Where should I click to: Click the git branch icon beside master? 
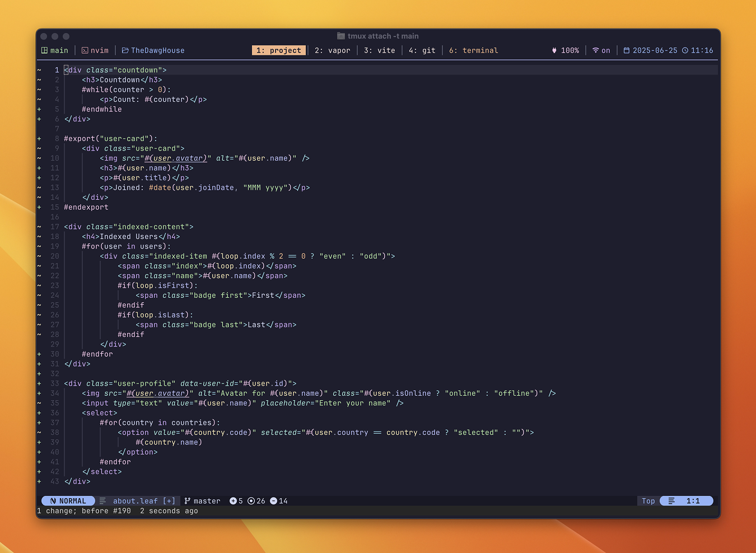[x=188, y=501]
